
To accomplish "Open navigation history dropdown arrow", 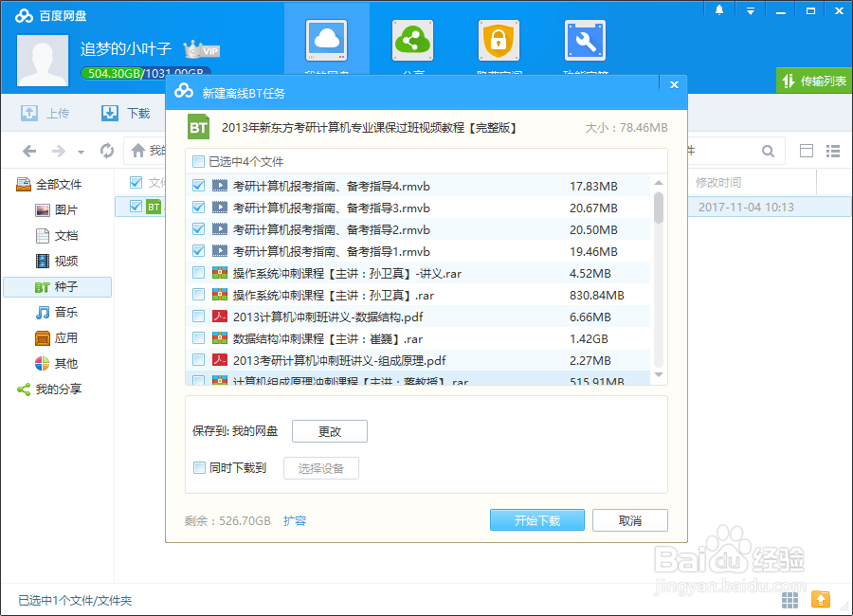I will [x=81, y=153].
